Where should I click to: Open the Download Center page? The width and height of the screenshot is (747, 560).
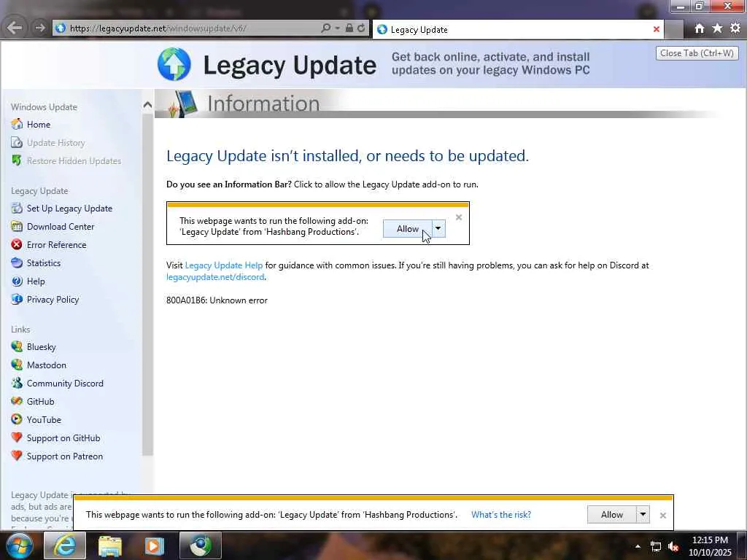(61, 226)
